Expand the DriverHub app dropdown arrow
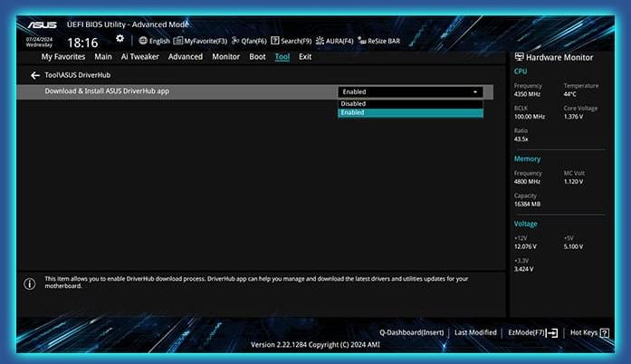 pos(475,91)
